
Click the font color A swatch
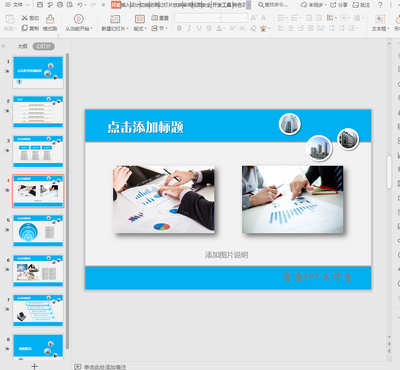click(219, 28)
